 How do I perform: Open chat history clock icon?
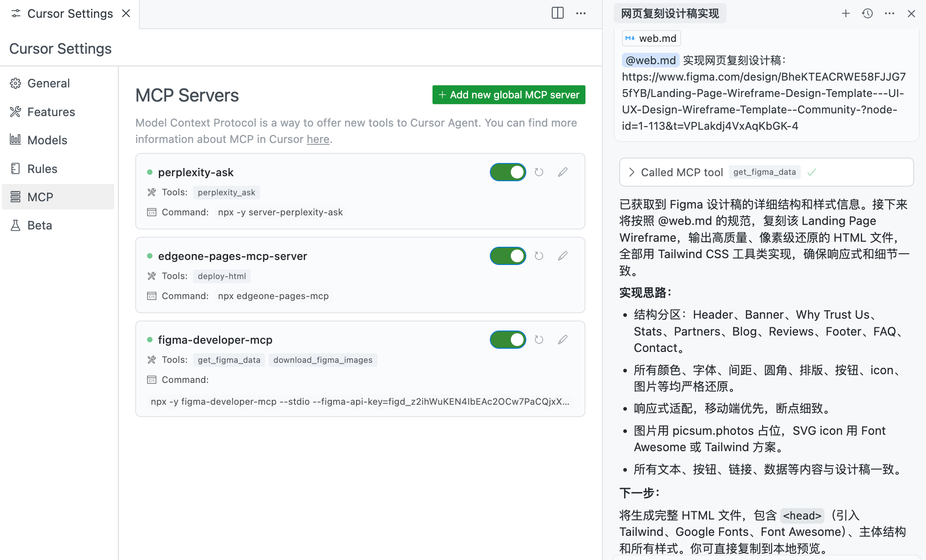[x=867, y=14]
